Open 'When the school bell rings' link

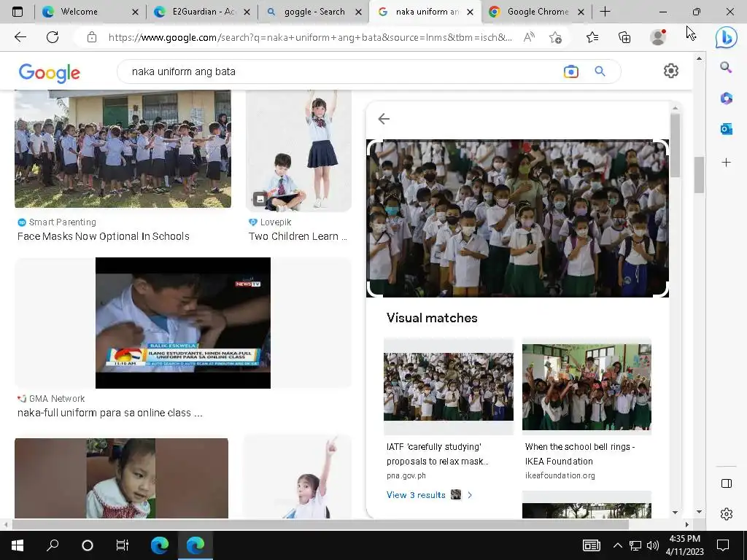[x=580, y=454]
